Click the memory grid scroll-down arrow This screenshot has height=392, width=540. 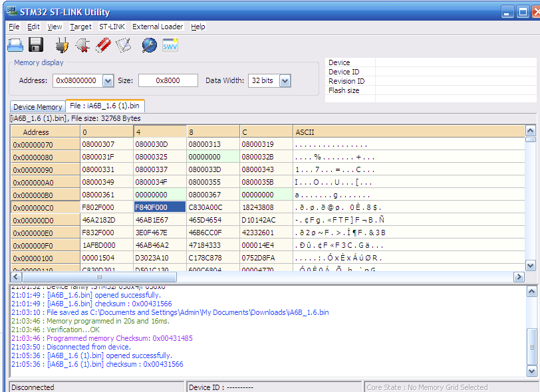[531, 266]
